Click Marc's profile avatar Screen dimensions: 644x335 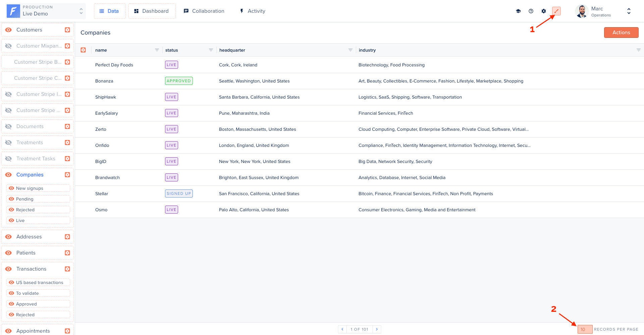(x=582, y=11)
